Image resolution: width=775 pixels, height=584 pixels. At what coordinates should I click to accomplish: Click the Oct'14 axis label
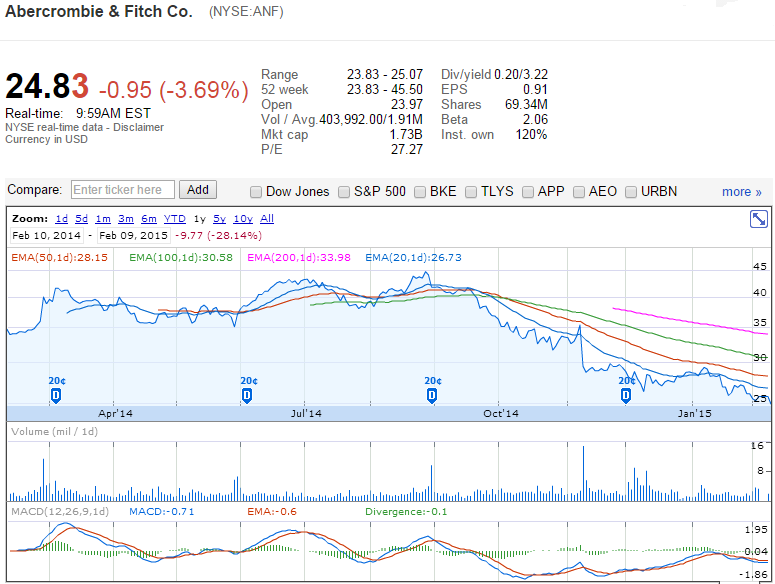501,414
